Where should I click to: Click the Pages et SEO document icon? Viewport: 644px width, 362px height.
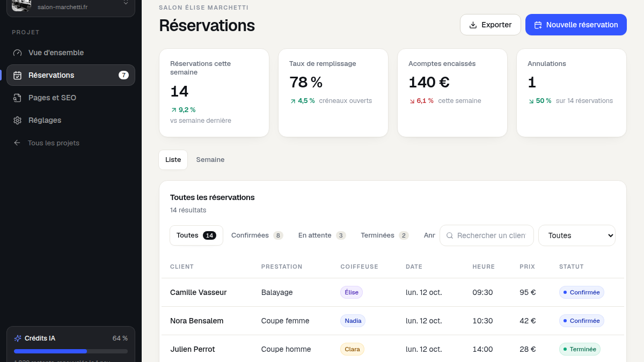[x=18, y=98]
